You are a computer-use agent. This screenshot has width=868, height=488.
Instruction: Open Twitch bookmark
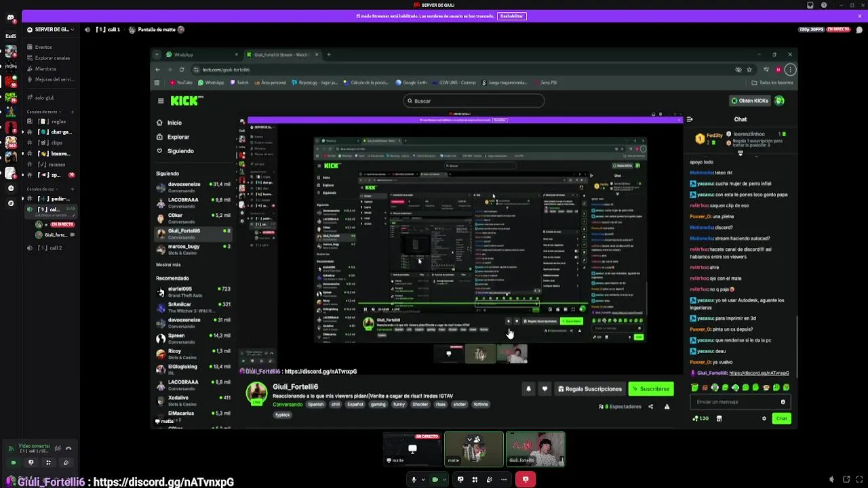pyautogui.click(x=239, y=83)
